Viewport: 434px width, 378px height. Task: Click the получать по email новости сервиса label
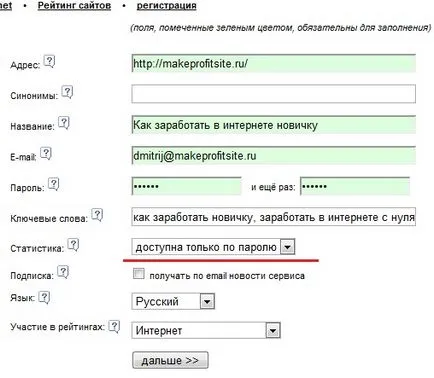click(x=227, y=276)
